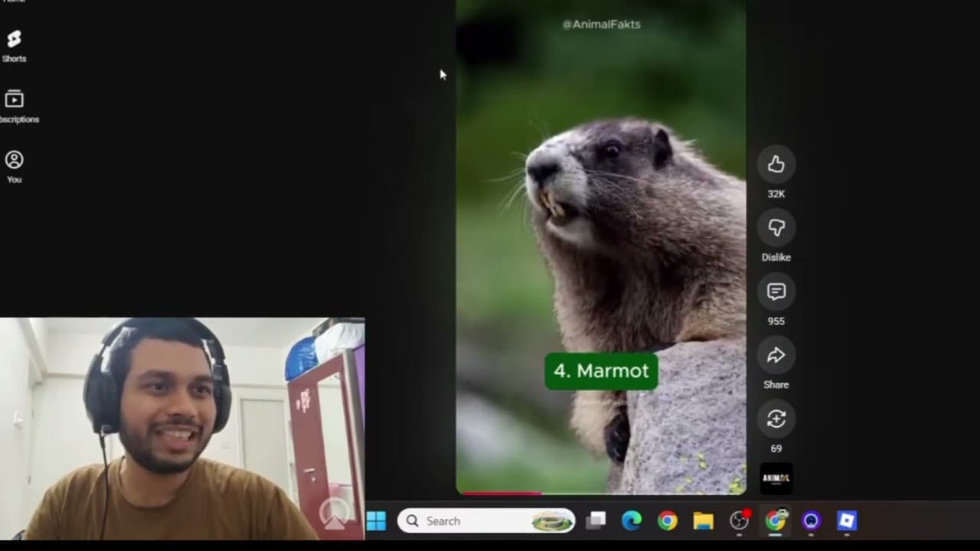The height and width of the screenshot is (551, 980).
Task: Open File Explorer from the taskbar
Action: tap(704, 521)
